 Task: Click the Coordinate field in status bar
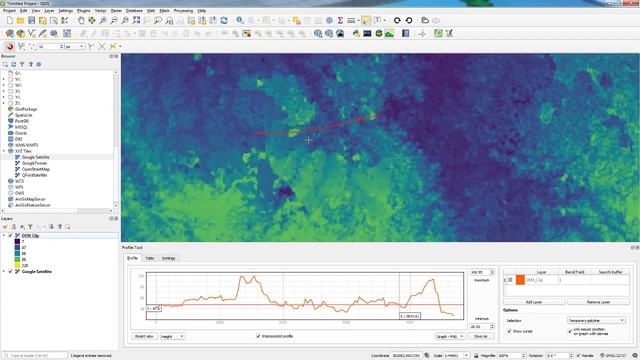406,356
